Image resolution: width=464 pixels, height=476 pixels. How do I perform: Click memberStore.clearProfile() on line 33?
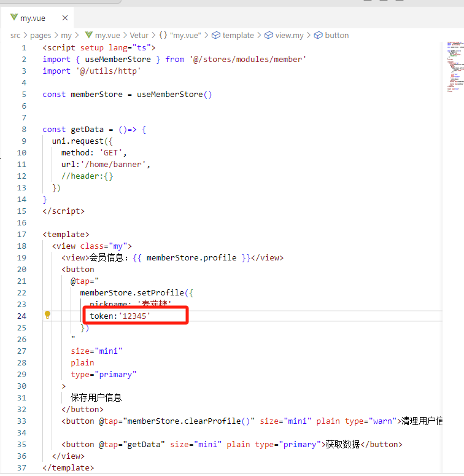[188, 421]
